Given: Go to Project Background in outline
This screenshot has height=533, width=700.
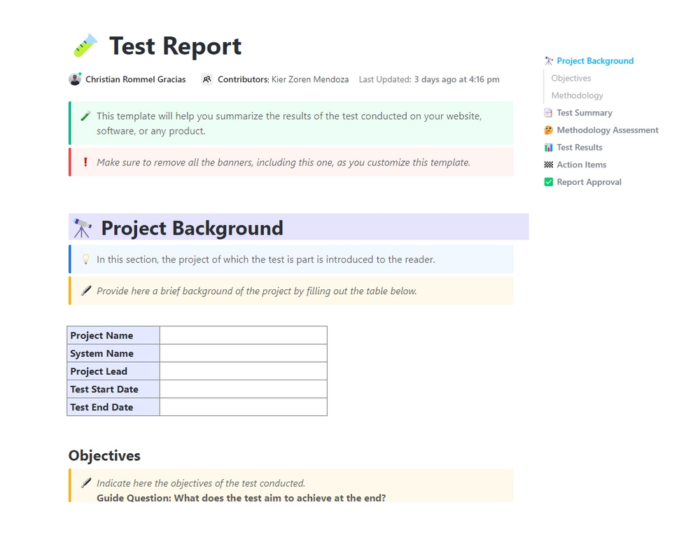Looking at the screenshot, I should [595, 61].
